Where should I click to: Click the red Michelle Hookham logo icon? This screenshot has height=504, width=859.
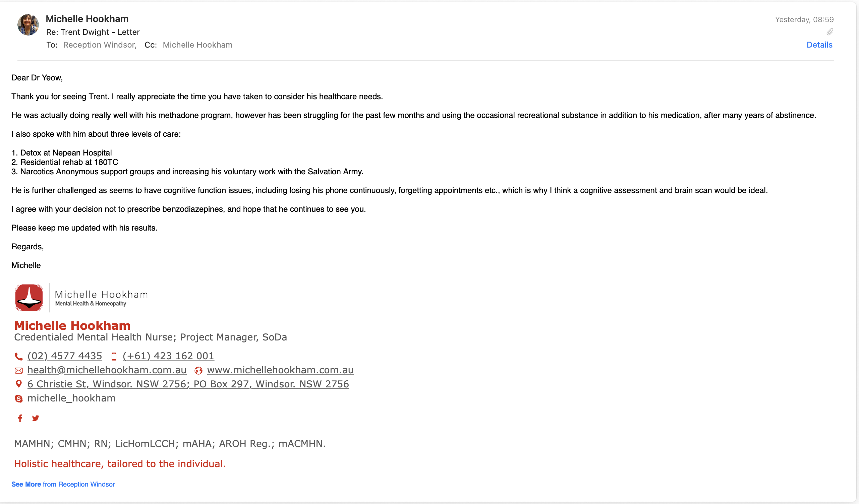pos(29,298)
